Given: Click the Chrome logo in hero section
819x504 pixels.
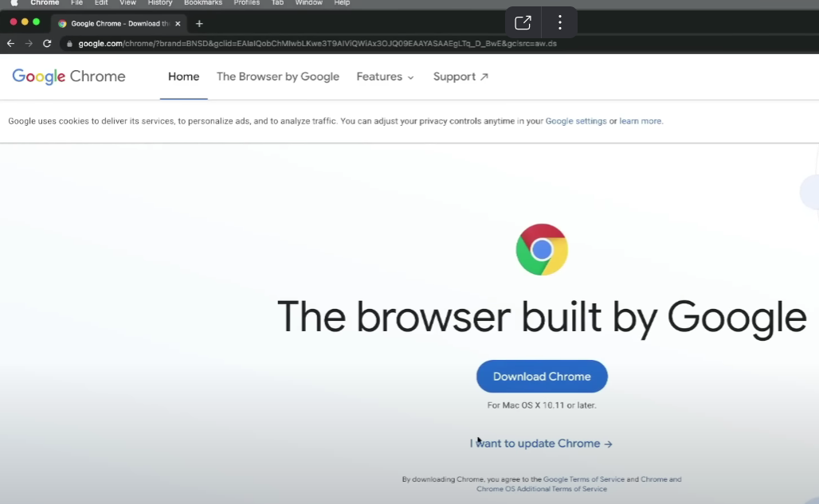Looking at the screenshot, I should (x=542, y=249).
